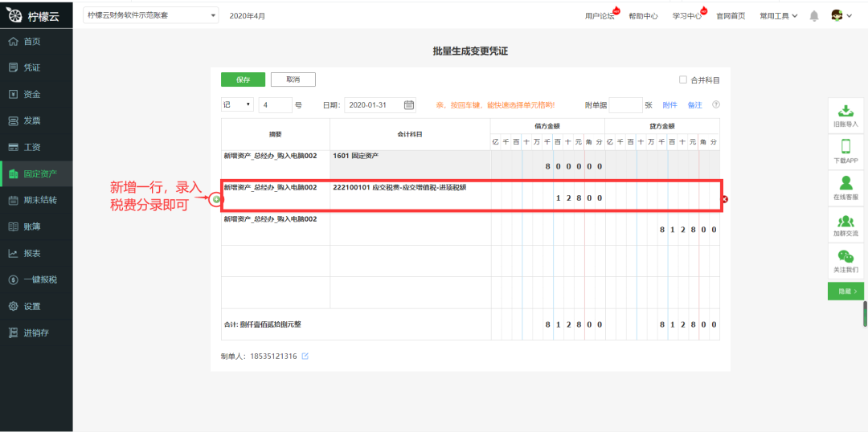Click the 关注我们 WeChat icon
This screenshot has height=432, width=868.
coord(845,256)
